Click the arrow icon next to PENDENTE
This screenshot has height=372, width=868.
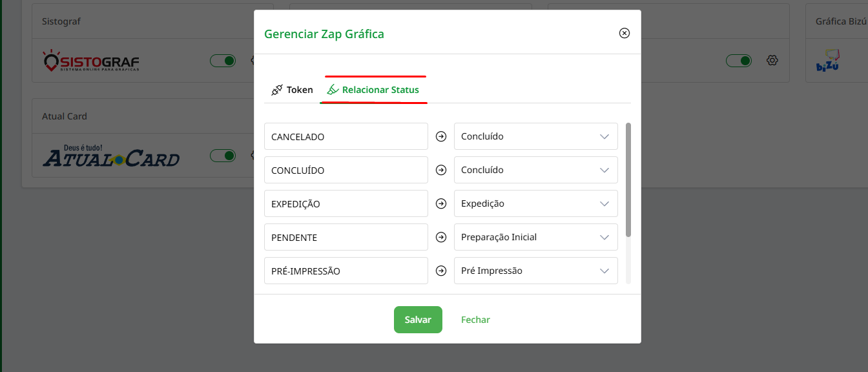(x=441, y=238)
